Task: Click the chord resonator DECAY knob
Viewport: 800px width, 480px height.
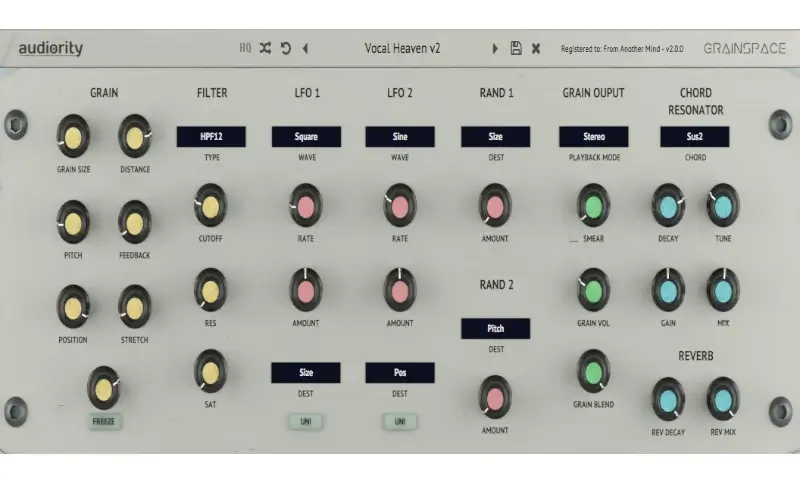Action: 668,207
